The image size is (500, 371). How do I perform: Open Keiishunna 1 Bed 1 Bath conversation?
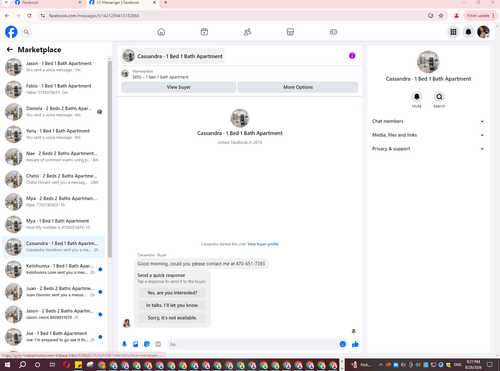point(54,269)
